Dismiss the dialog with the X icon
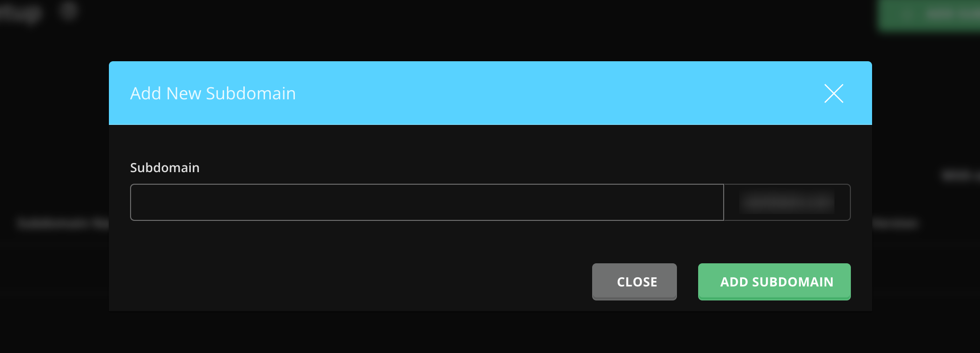This screenshot has height=353, width=980. click(834, 94)
